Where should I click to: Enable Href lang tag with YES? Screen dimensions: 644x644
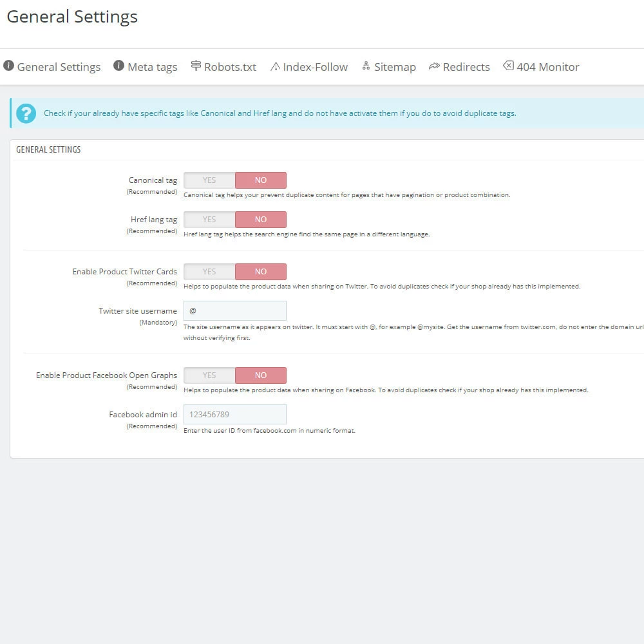click(209, 220)
